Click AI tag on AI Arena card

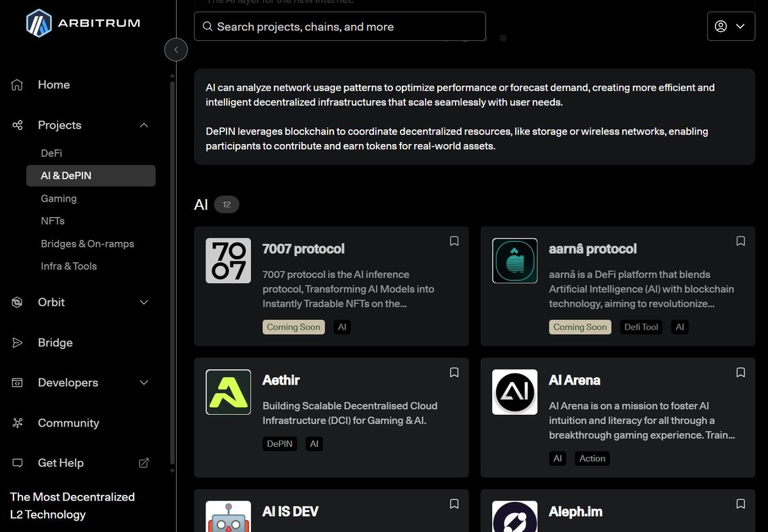coord(557,458)
